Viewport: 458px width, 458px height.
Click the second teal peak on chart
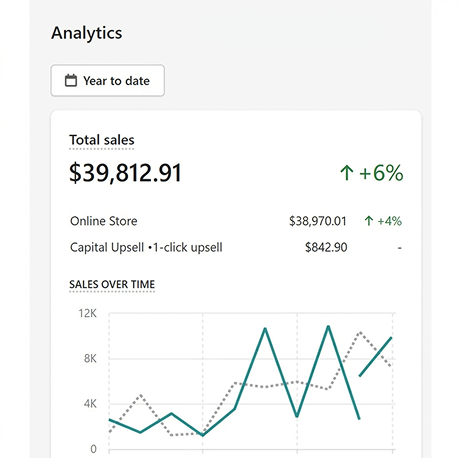(x=328, y=326)
